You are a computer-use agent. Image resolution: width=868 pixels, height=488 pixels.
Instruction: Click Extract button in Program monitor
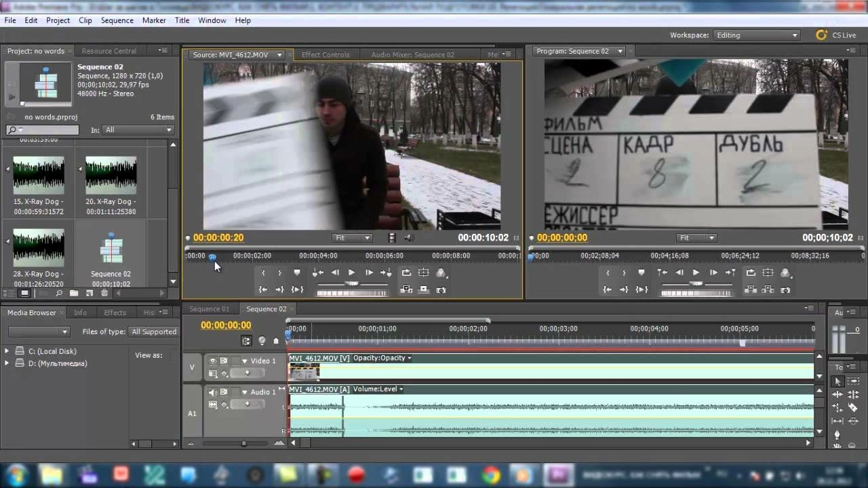[x=768, y=289]
